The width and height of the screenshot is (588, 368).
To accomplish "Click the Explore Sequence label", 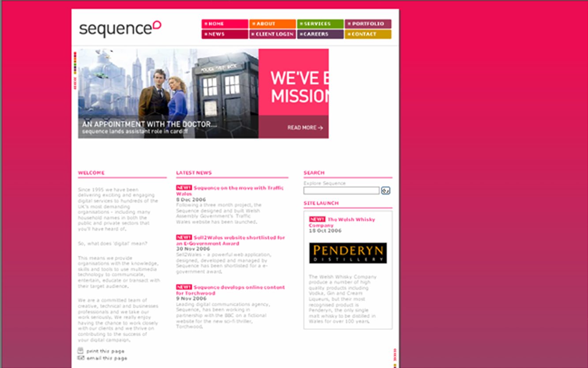I will pyautogui.click(x=324, y=183).
